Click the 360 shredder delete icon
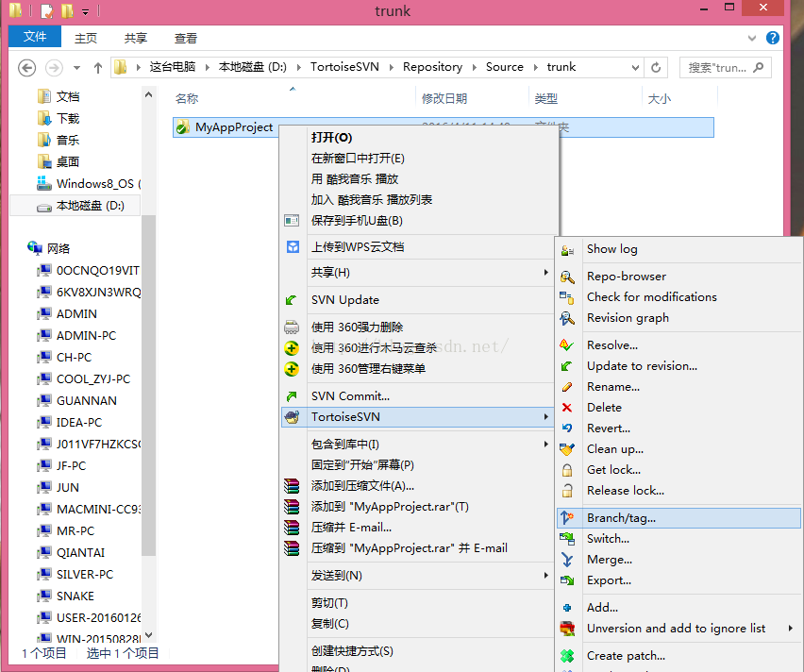Image resolution: width=804 pixels, height=672 pixels. [x=292, y=328]
